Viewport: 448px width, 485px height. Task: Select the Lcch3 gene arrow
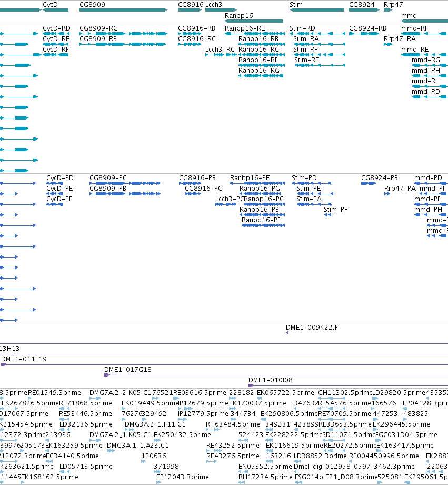pos(221,10)
